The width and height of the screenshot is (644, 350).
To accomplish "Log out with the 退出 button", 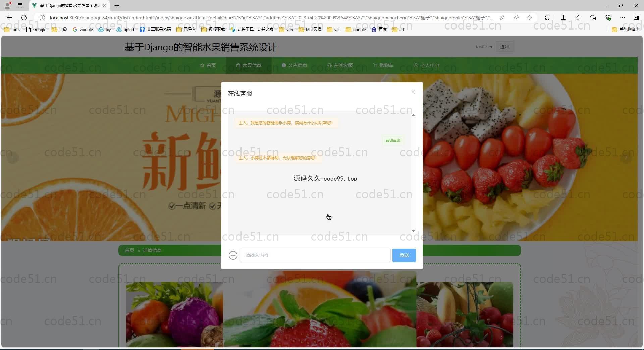I will point(504,47).
